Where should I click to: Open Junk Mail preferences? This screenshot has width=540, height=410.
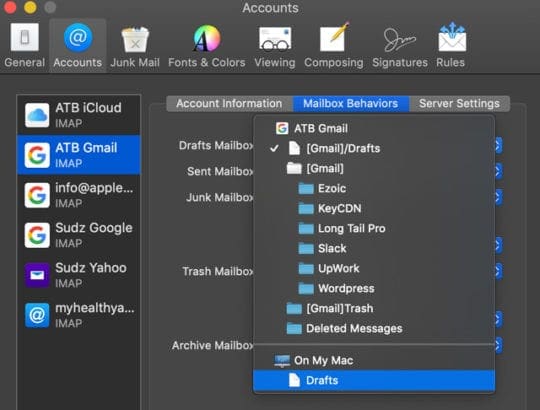[135, 46]
